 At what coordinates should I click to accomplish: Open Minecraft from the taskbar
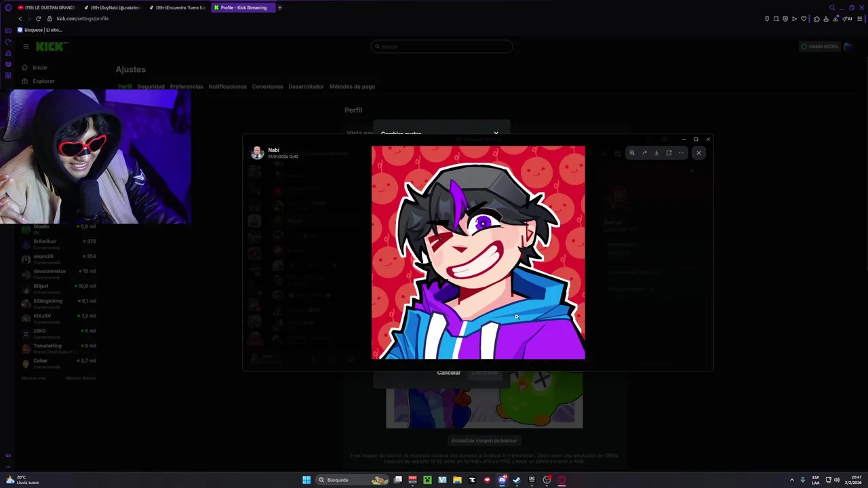[x=427, y=480]
